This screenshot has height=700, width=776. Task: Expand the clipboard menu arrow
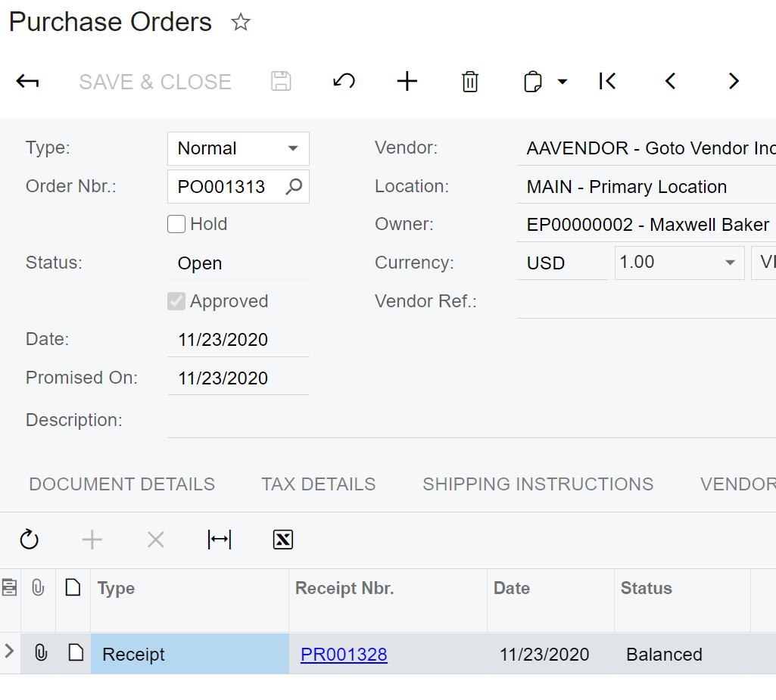point(563,82)
